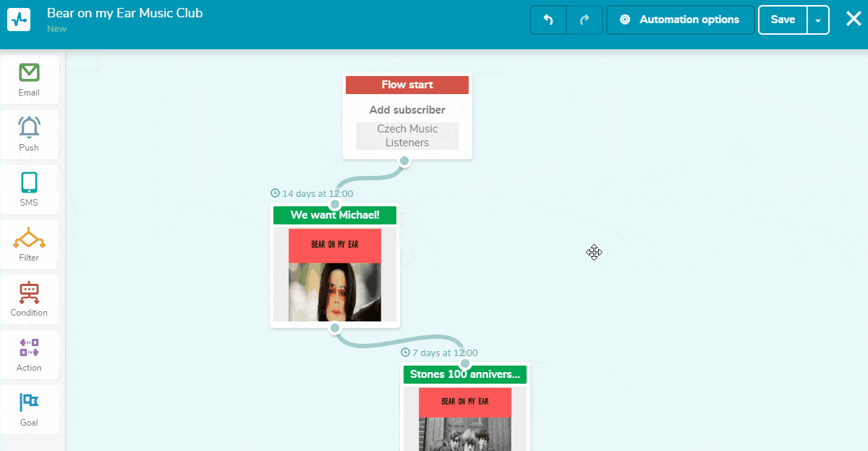Redo the last change

tap(584, 20)
